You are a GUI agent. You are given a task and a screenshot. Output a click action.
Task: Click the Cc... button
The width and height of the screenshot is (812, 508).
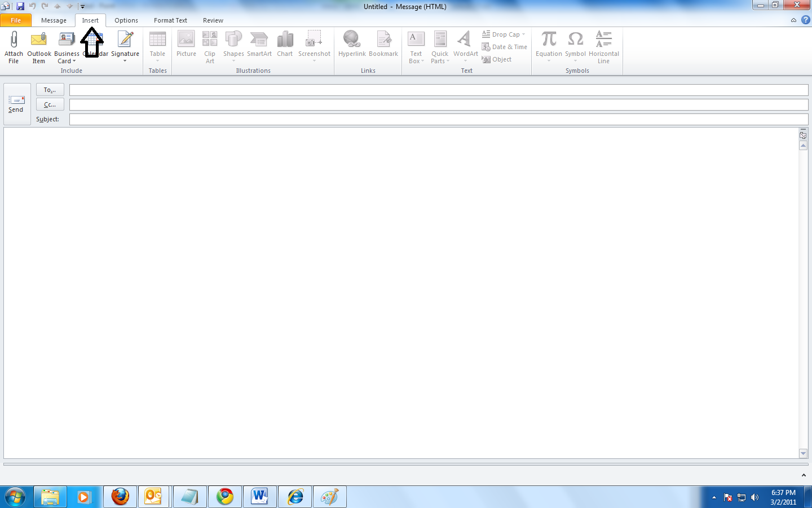click(x=50, y=104)
